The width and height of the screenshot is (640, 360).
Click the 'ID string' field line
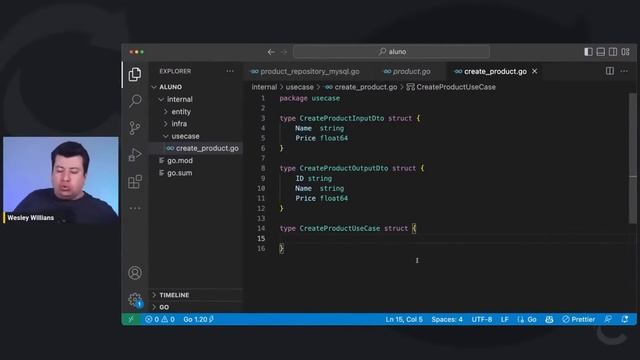click(313, 178)
